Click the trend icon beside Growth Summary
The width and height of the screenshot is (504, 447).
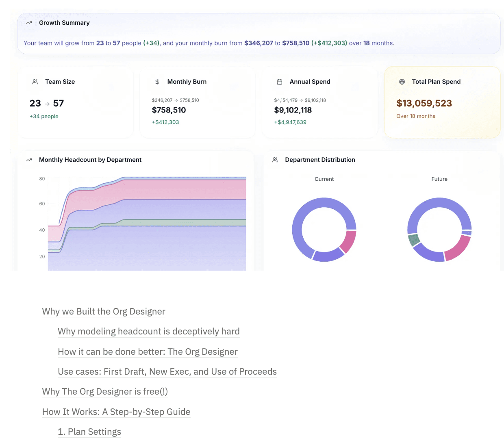[x=29, y=23]
